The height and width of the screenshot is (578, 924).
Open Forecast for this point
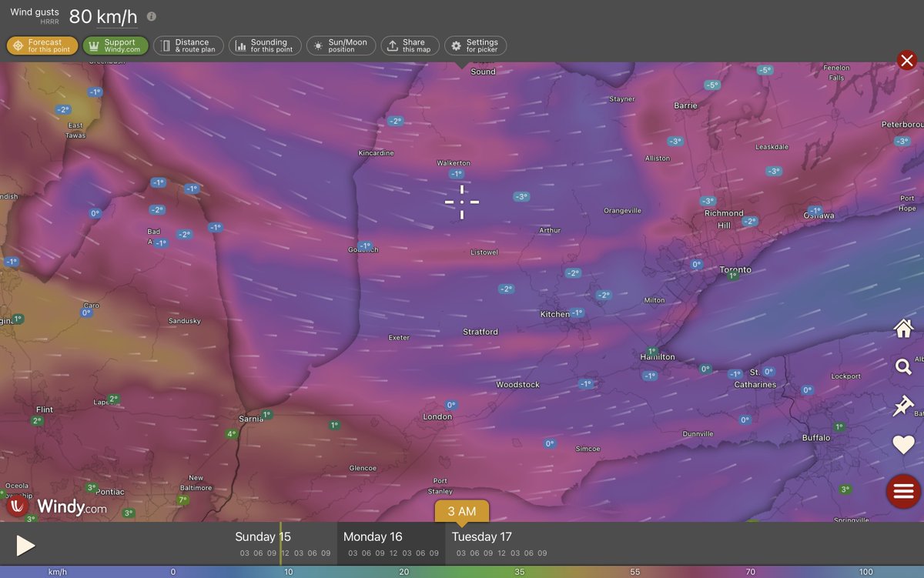point(42,45)
